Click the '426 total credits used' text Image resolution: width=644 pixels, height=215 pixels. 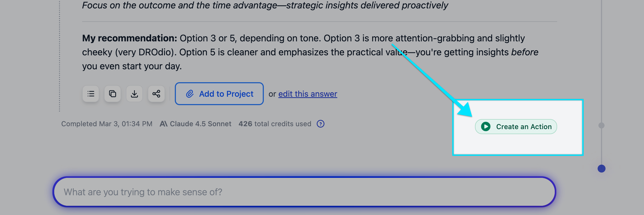(x=275, y=124)
